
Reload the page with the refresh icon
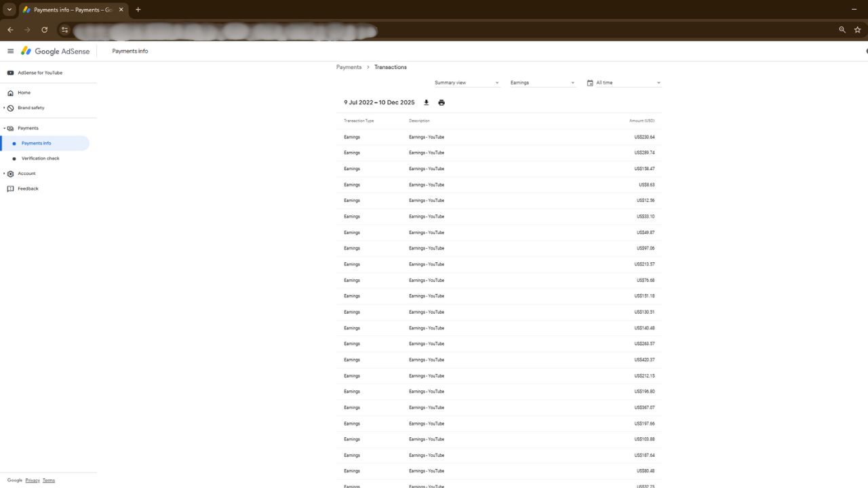(x=44, y=30)
